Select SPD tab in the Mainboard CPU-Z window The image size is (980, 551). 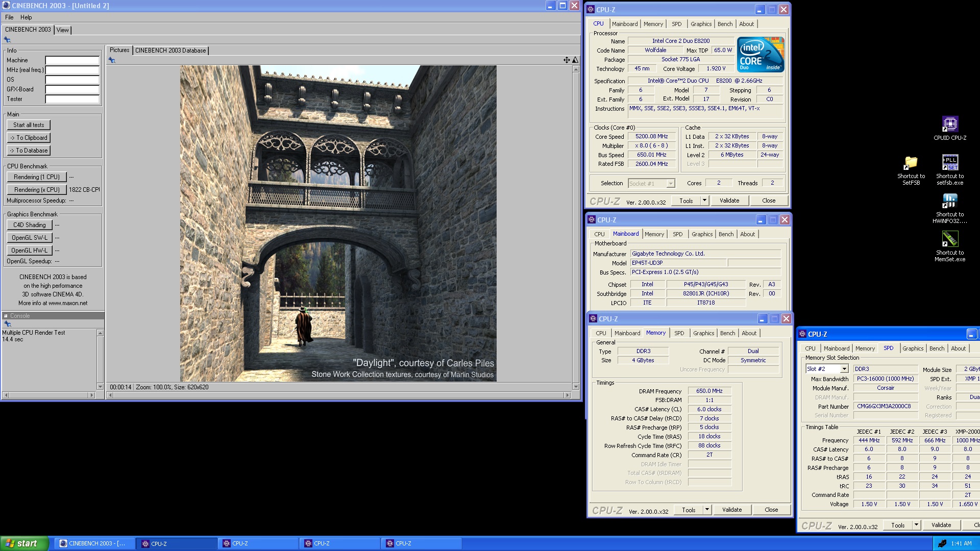[677, 234]
